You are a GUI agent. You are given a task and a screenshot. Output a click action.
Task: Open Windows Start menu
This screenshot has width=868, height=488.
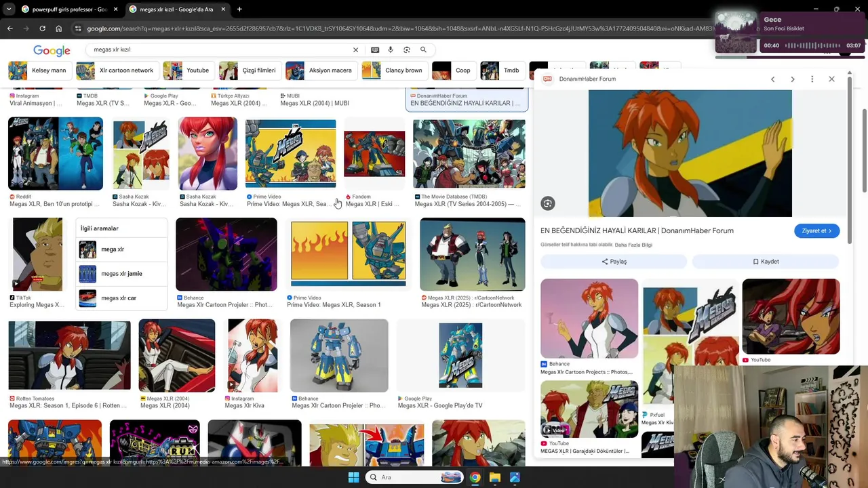point(353,477)
